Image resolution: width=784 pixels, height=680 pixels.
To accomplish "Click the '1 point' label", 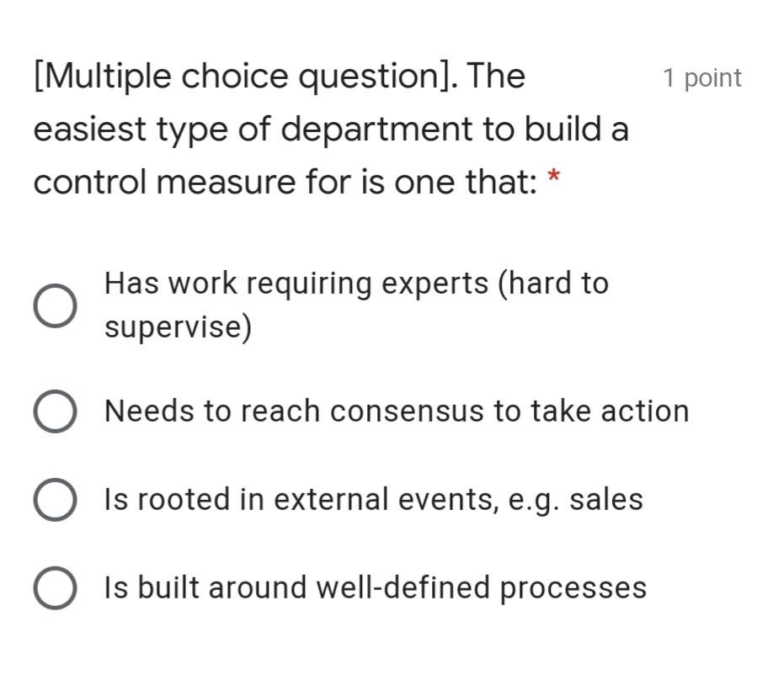I will tap(703, 77).
